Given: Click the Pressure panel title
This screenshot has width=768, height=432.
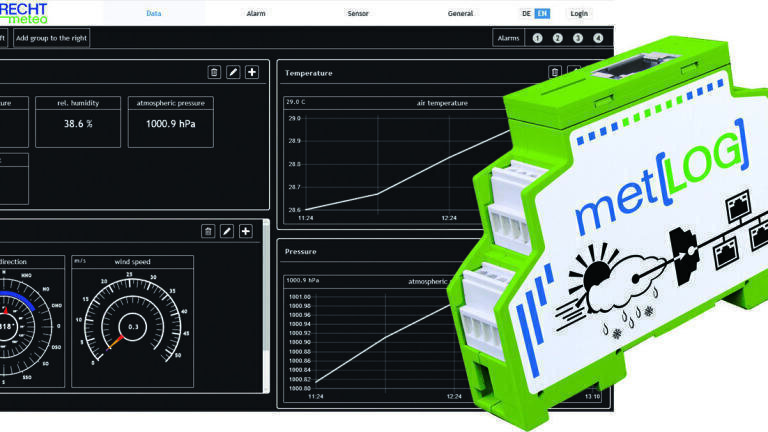Looking at the screenshot, I should pos(301,251).
